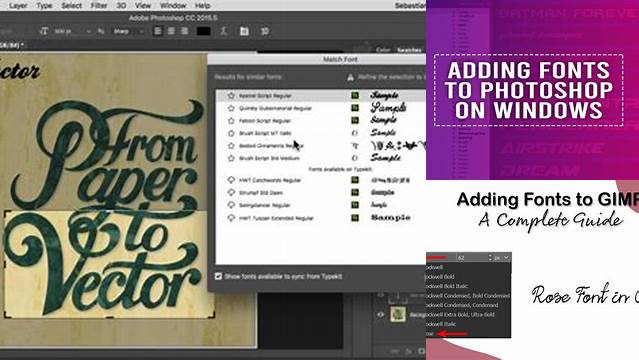639x360 pixels.
Task: Align text right
Action: (x=185, y=31)
